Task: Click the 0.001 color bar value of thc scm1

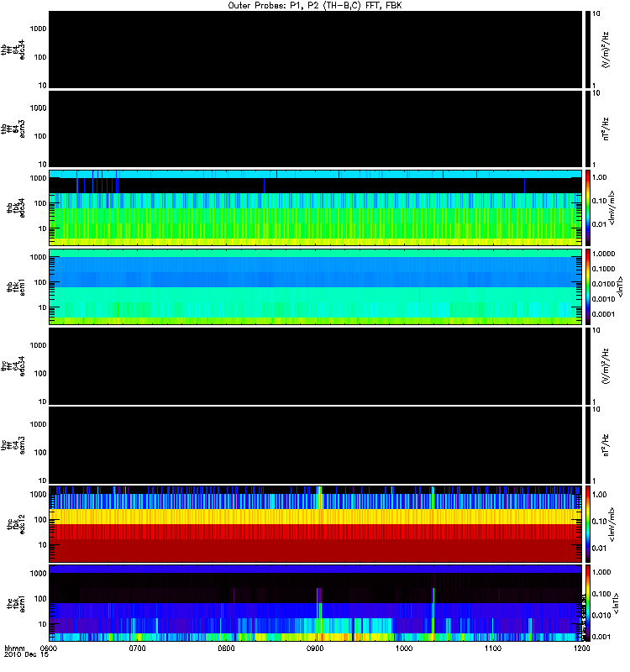Action: [x=601, y=637]
